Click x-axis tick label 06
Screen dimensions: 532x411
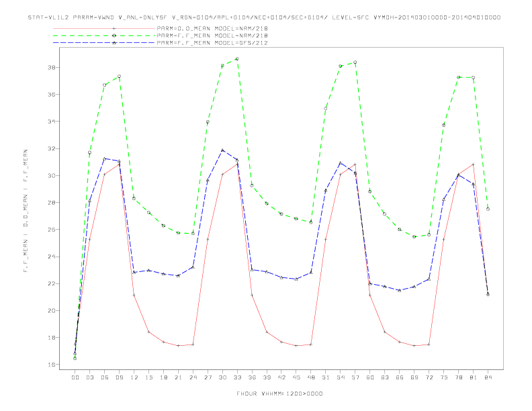(105, 377)
